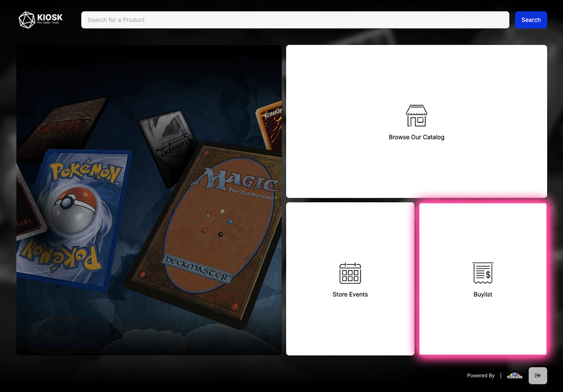Click the receipt dollar Buylist icon

[x=483, y=273]
